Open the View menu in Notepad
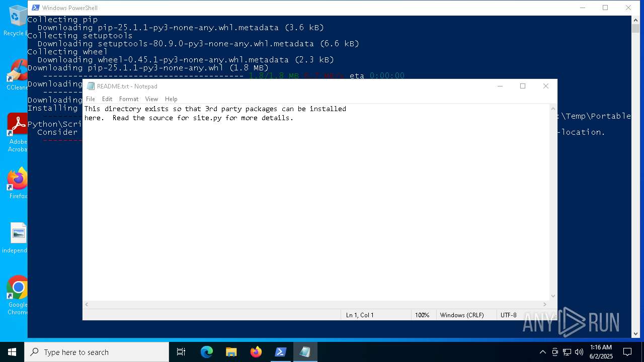644x362 pixels. 151,99
